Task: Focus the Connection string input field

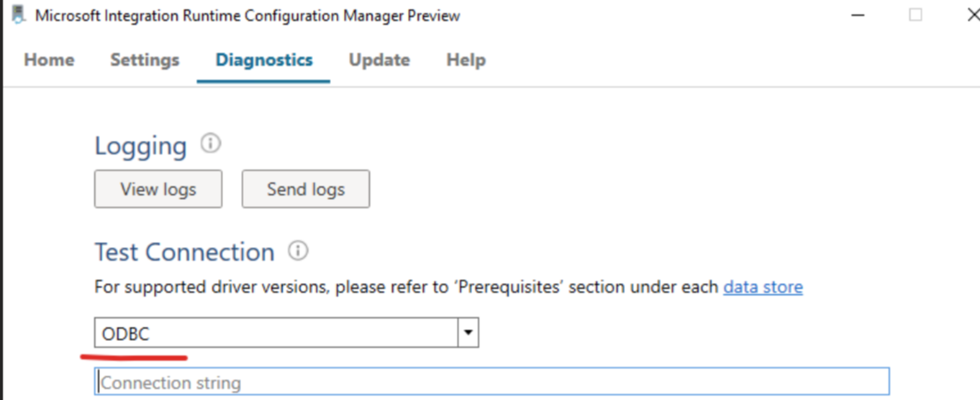Action: 492,382
